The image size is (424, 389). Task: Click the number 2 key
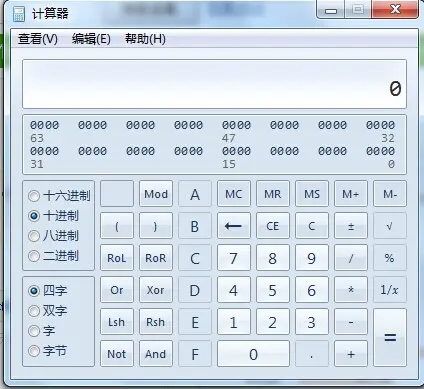point(273,322)
